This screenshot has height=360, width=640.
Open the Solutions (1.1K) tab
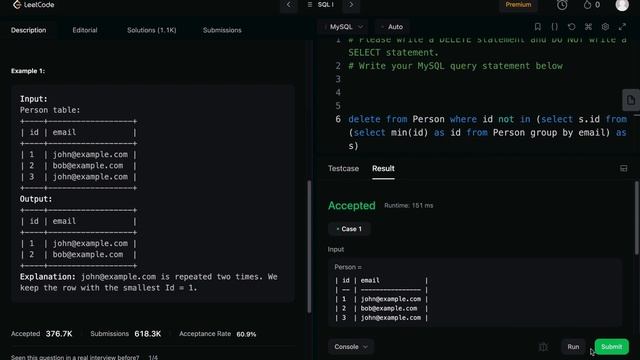151,30
